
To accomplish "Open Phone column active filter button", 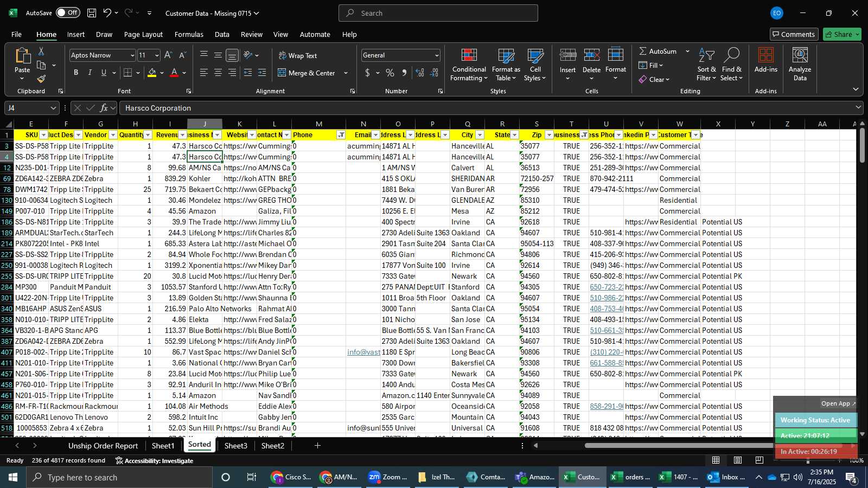I will click(x=341, y=135).
